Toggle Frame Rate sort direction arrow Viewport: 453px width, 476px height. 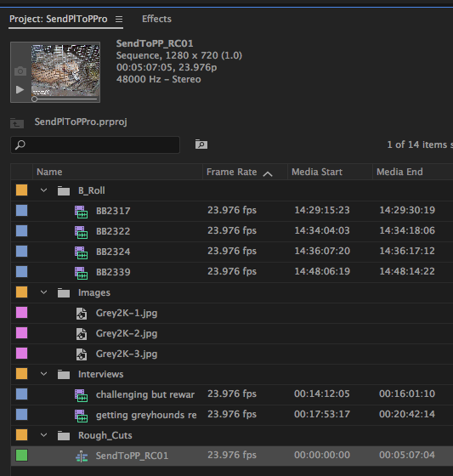[268, 173]
